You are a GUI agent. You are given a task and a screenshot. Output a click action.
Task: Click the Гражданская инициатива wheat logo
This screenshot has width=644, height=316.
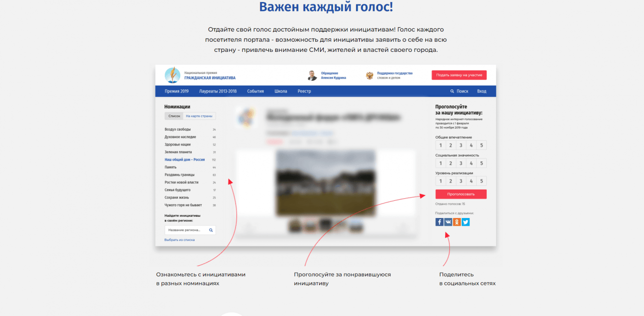[173, 75]
